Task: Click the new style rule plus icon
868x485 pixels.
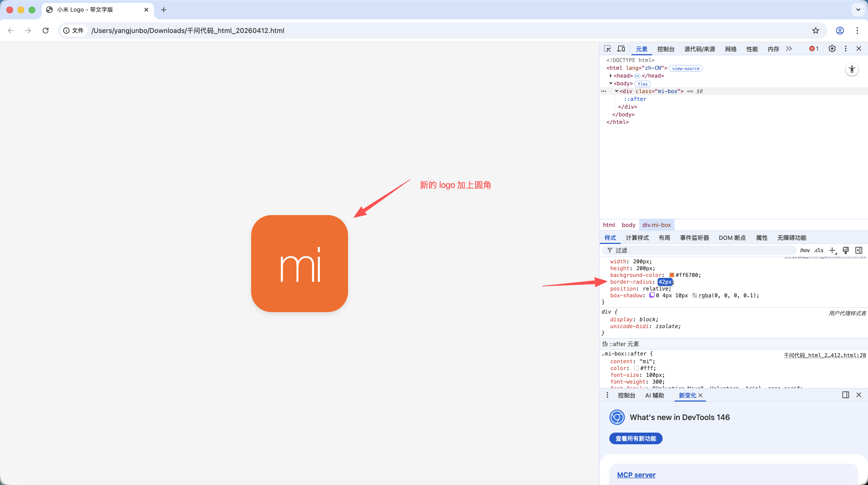Action: click(832, 250)
